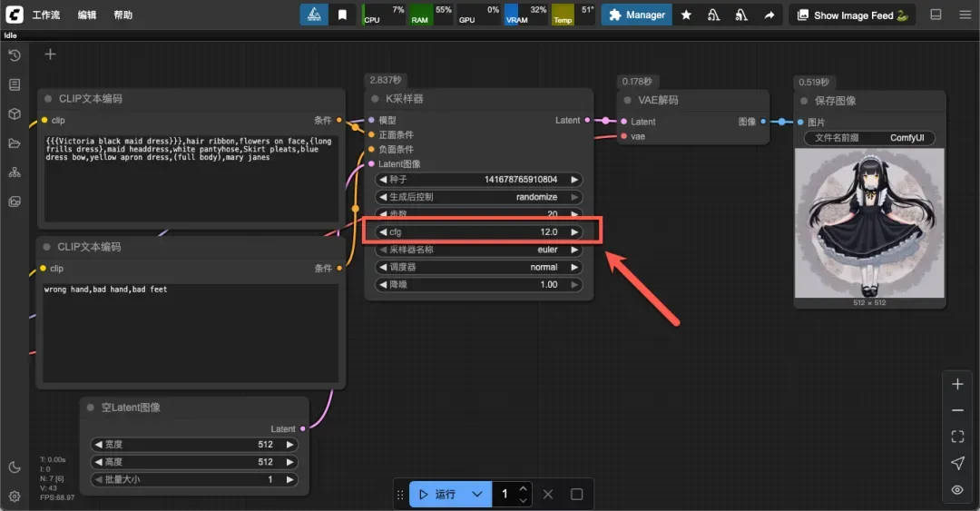This screenshot has height=511, width=980.
Task: Click the ComfyUI logo icon
Action: click(x=15, y=15)
